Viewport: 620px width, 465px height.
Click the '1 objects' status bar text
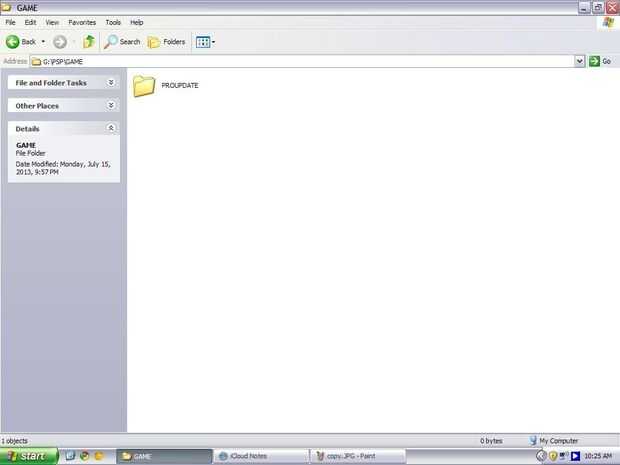tap(14, 441)
